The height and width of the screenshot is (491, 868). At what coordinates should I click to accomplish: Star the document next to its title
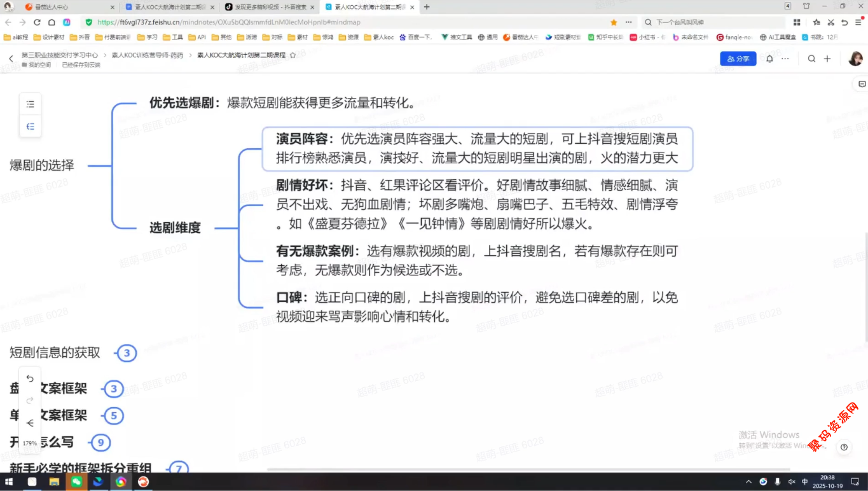point(293,55)
